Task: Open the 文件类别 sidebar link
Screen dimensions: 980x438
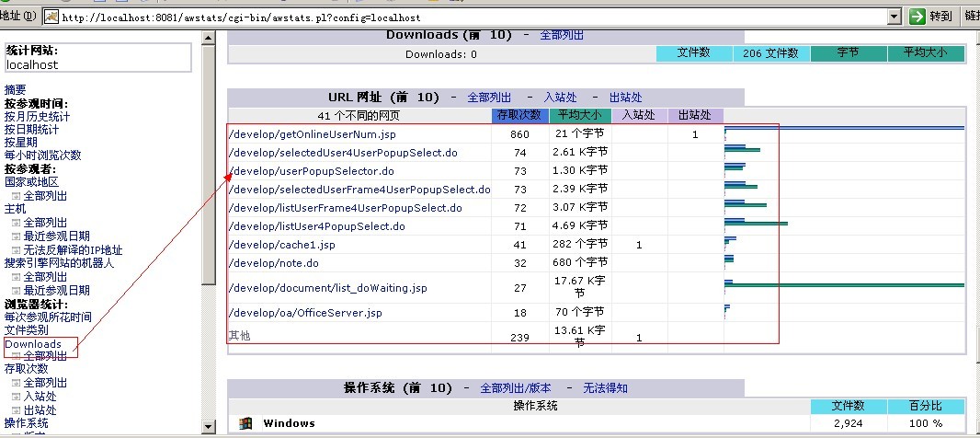Action: 27,330
